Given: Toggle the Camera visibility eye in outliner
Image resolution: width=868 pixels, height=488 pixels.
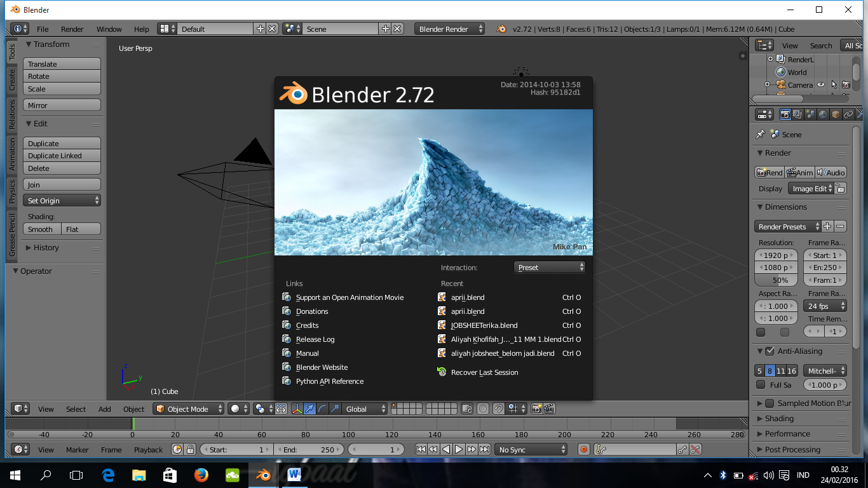Looking at the screenshot, I should point(821,85).
